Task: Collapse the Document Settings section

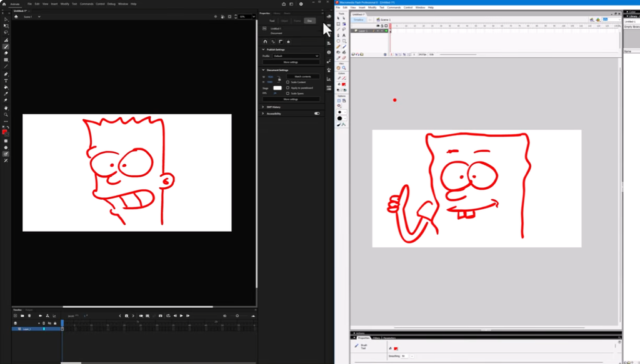Action: click(x=263, y=70)
